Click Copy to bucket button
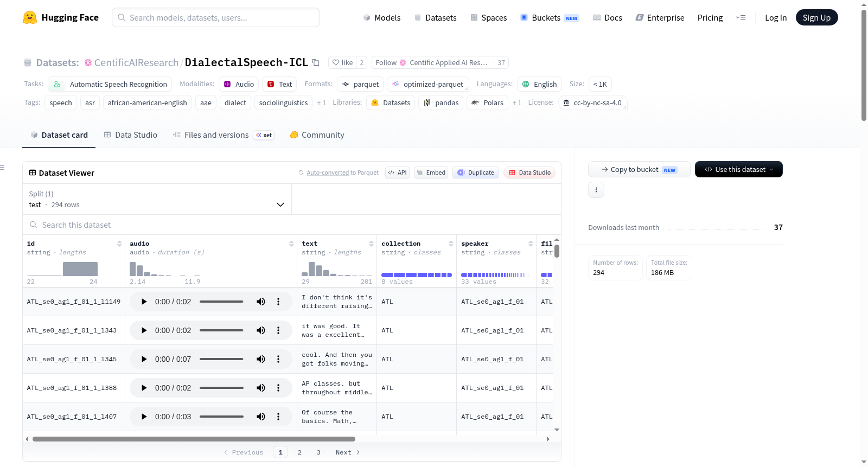 pos(639,169)
